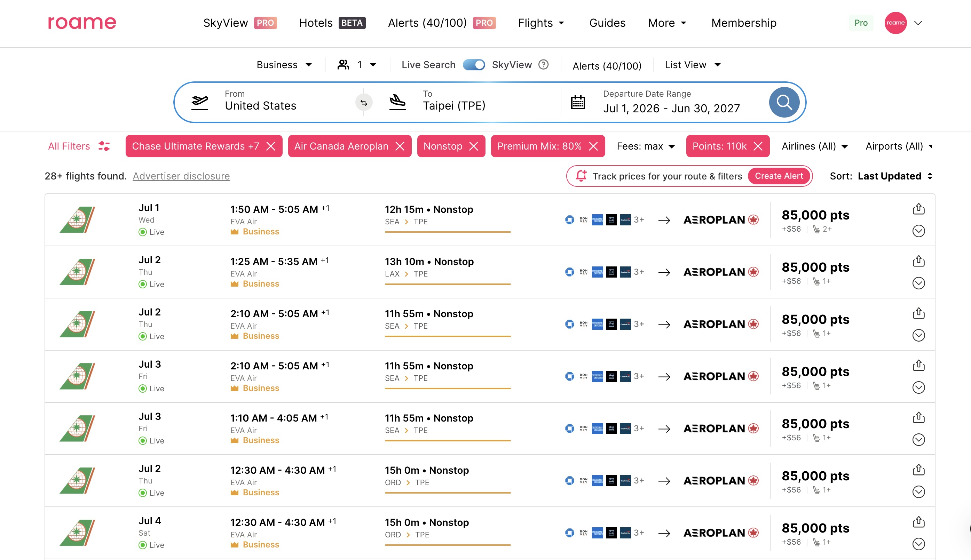Open the roame profile avatar
The width and height of the screenshot is (971, 560).
895,23
